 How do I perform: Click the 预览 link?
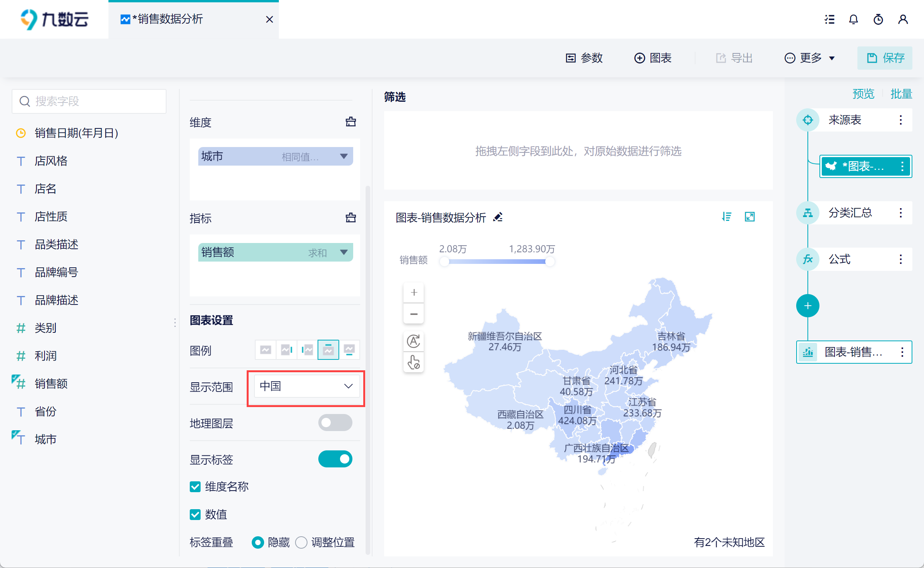(863, 94)
